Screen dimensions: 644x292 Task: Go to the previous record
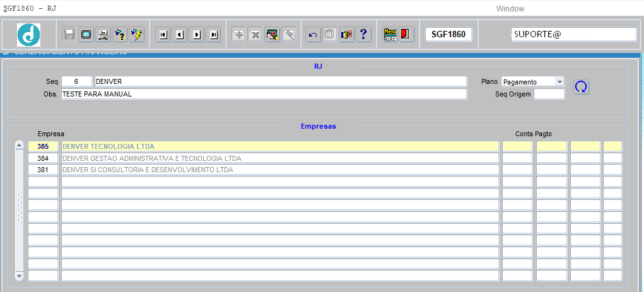[x=180, y=35]
